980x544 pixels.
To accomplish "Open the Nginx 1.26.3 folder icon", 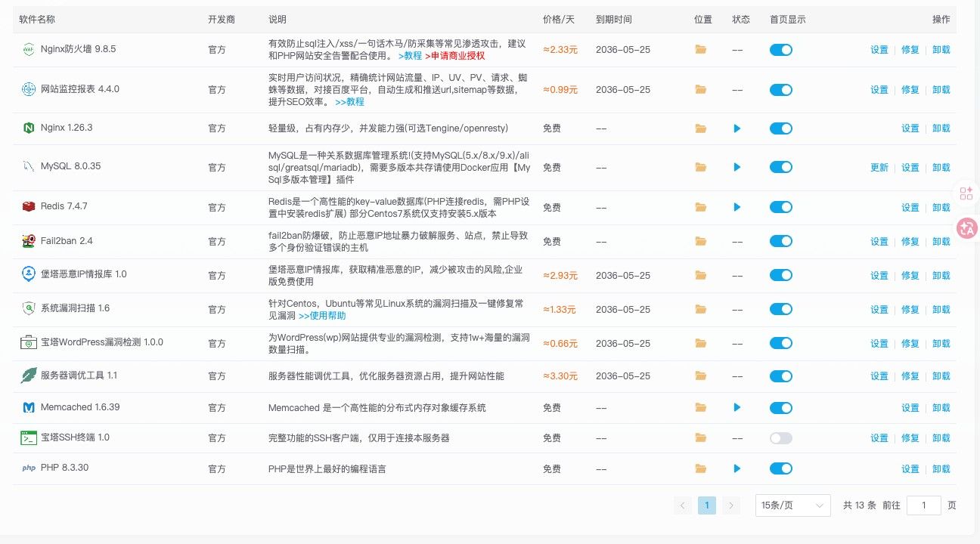I will 701,128.
